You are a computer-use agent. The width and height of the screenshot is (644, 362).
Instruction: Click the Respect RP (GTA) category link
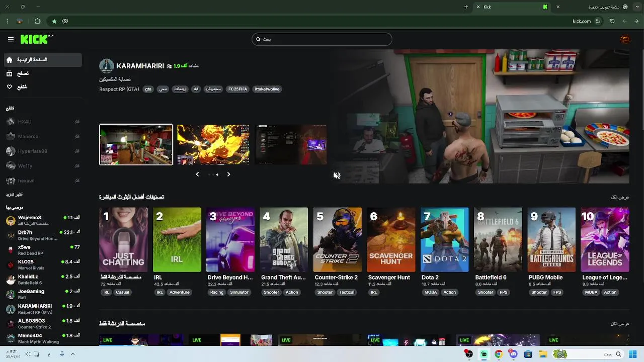[x=119, y=89]
